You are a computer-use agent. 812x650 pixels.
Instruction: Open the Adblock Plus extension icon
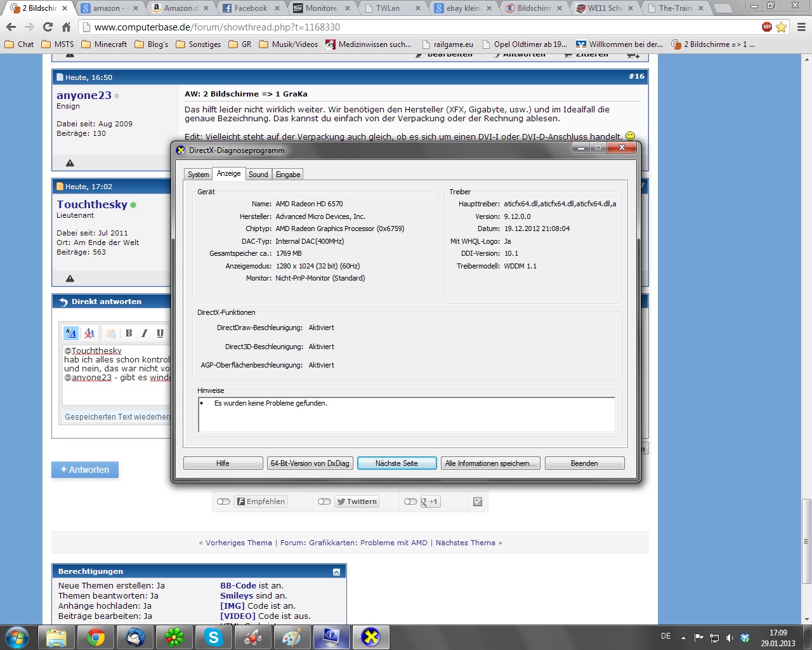[767, 27]
